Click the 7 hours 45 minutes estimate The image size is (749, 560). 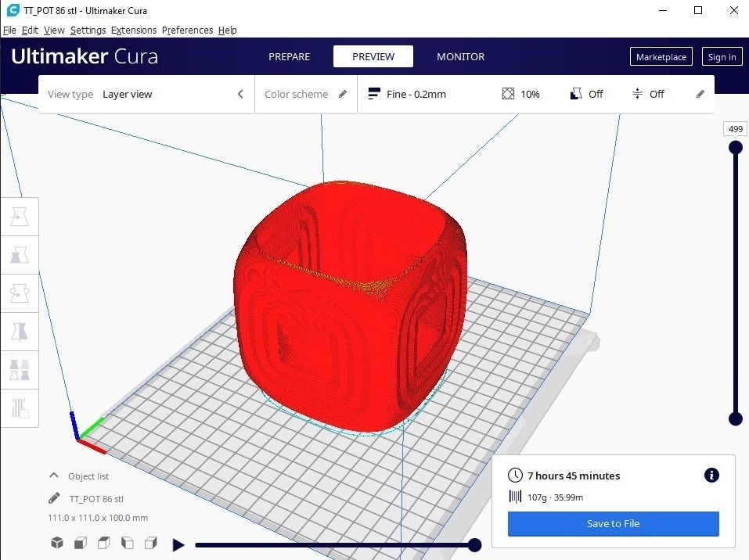point(574,476)
